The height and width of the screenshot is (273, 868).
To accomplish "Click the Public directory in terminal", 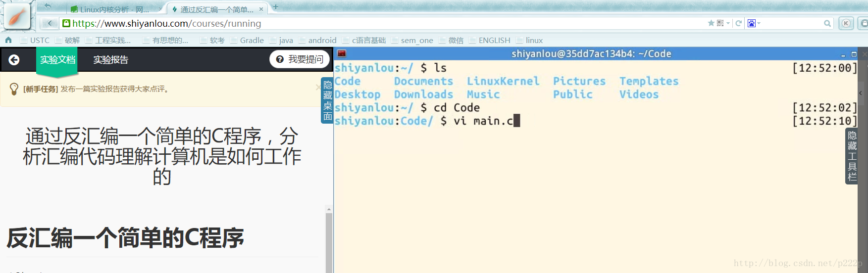I will point(572,94).
